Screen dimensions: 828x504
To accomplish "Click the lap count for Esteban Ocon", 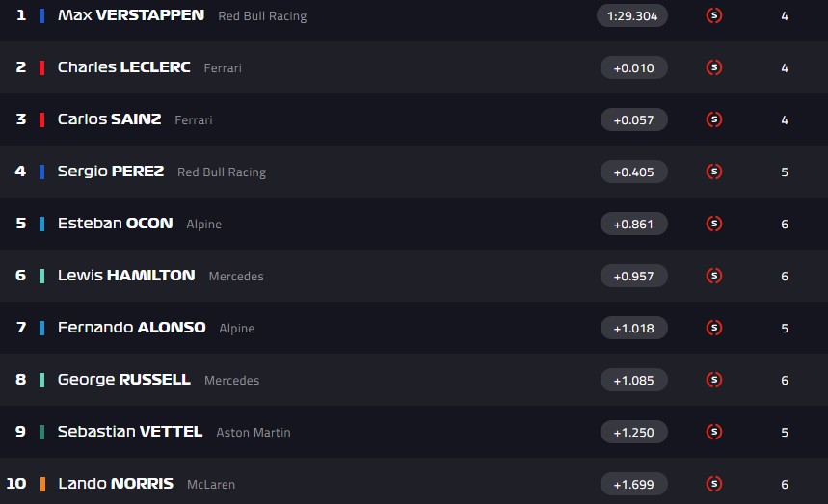I will (x=785, y=225).
